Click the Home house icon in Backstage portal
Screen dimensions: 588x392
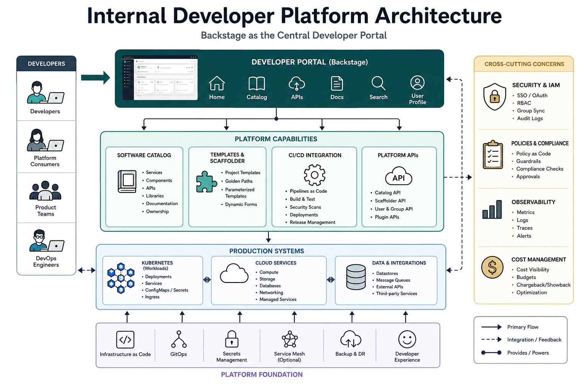(x=217, y=83)
